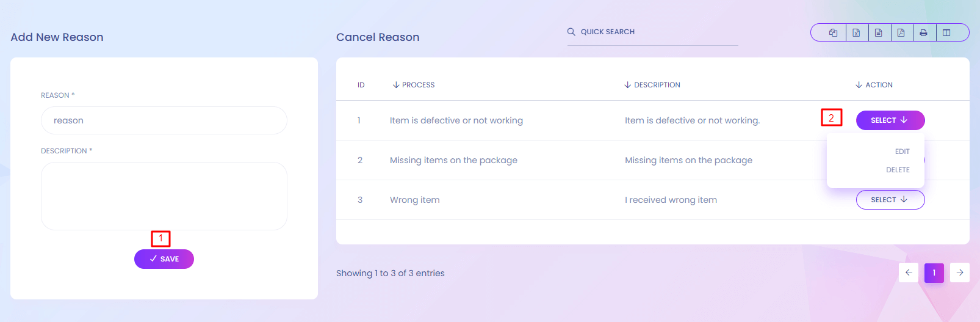
Task: Choose Edit from the action menu
Action: click(902, 152)
